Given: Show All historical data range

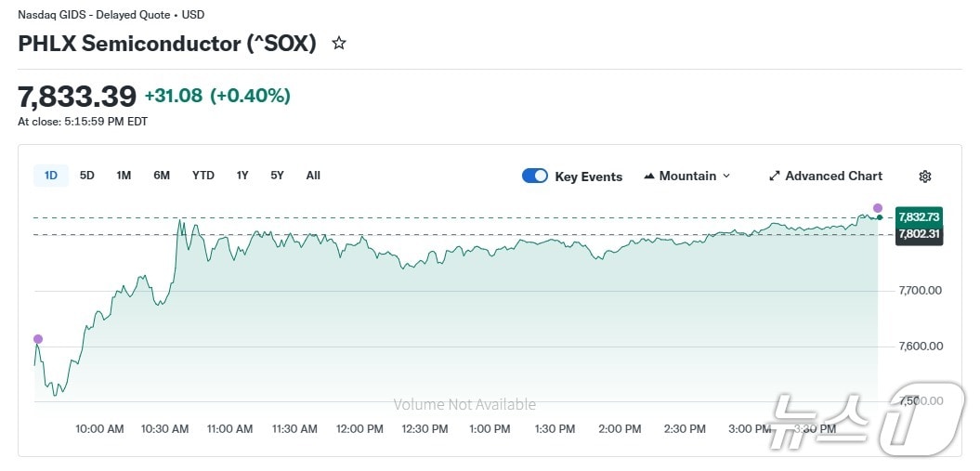Looking at the screenshot, I should [313, 176].
